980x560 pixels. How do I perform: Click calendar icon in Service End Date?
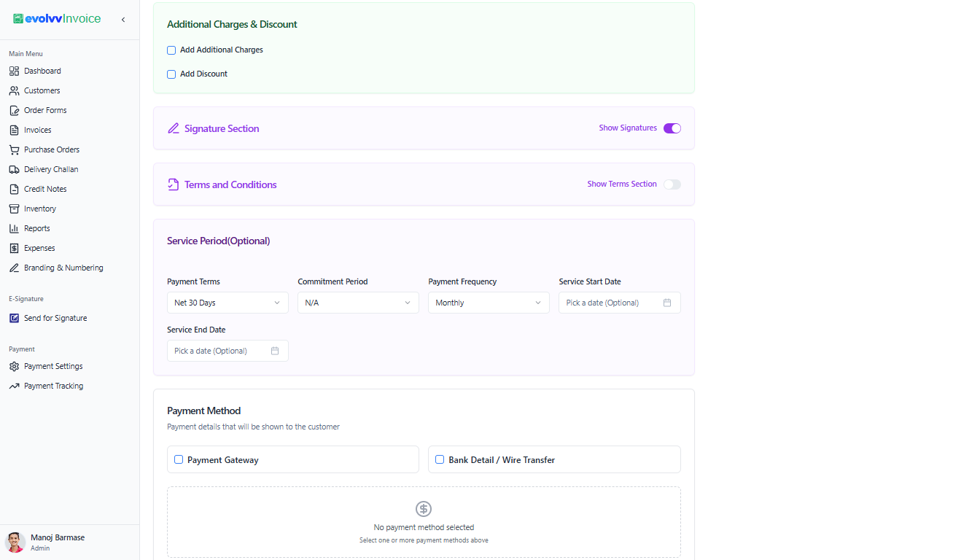click(275, 351)
